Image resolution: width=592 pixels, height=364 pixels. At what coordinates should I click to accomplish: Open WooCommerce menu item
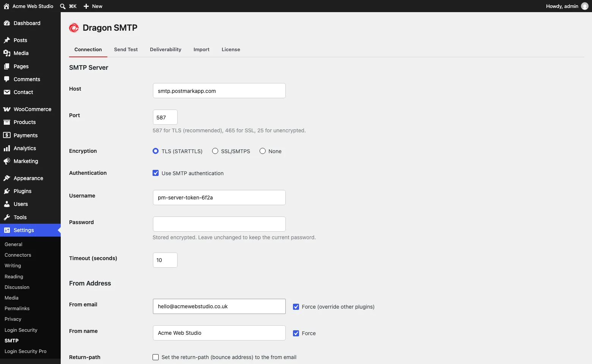[x=30, y=109]
